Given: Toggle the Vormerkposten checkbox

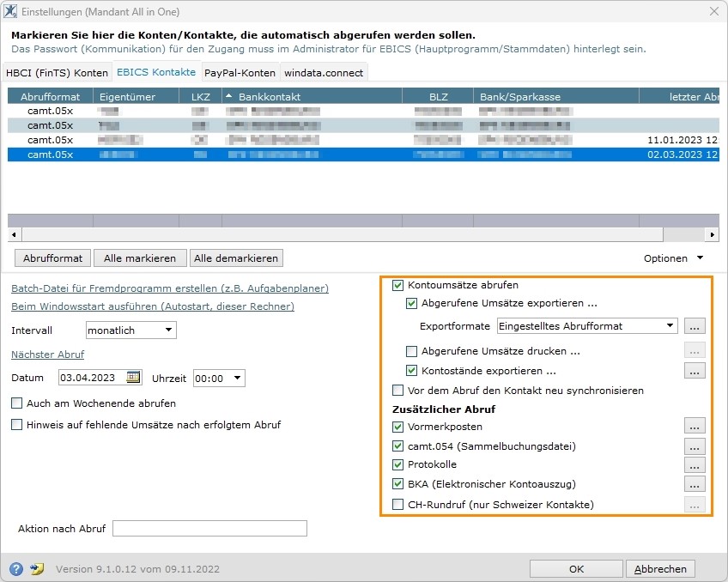Looking at the screenshot, I should pos(397,427).
